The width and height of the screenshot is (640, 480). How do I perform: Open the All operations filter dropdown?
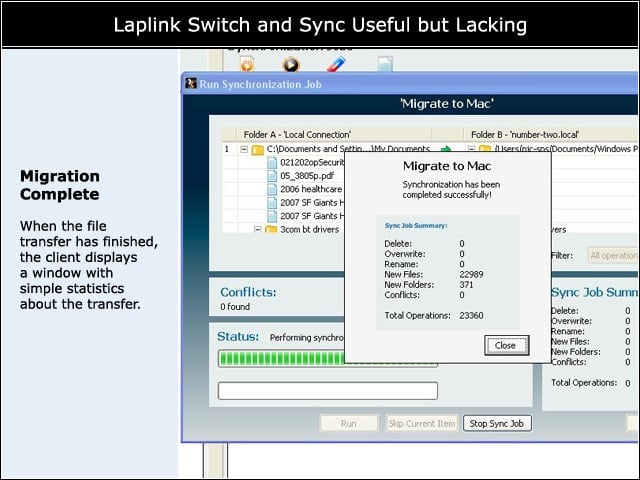[613, 256]
